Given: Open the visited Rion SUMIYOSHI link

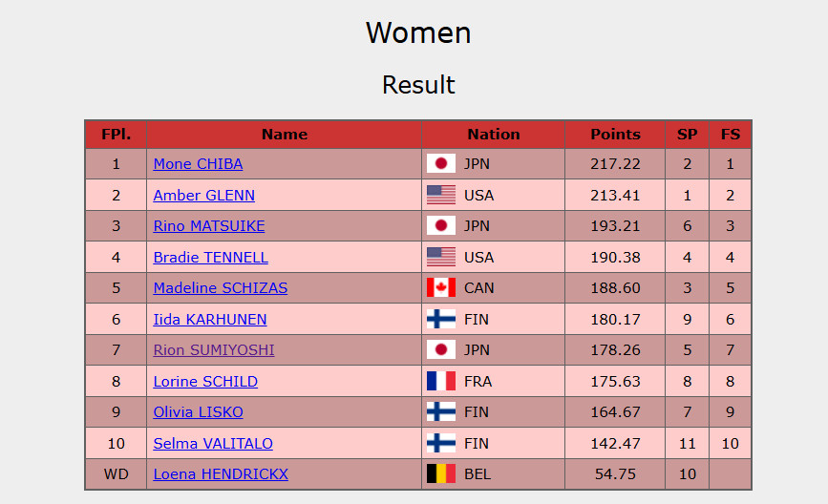Looking at the screenshot, I should click(x=214, y=350).
